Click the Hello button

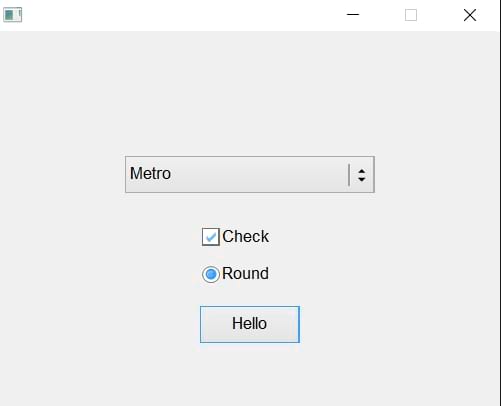pyautogui.click(x=250, y=324)
